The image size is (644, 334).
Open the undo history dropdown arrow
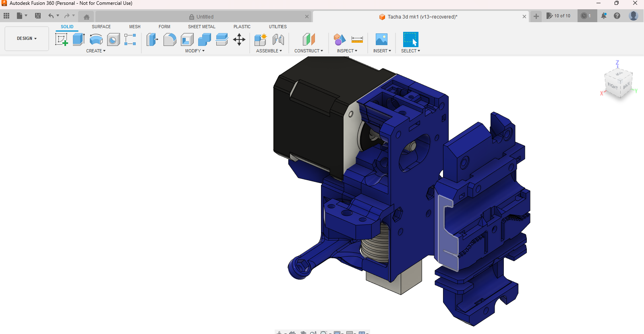(58, 16)
